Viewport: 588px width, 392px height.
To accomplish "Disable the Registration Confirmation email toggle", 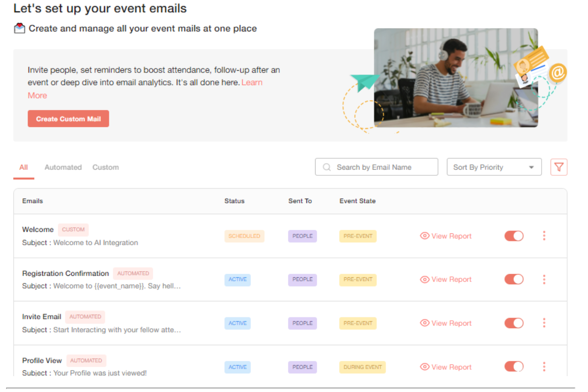I will coord(514,279).
